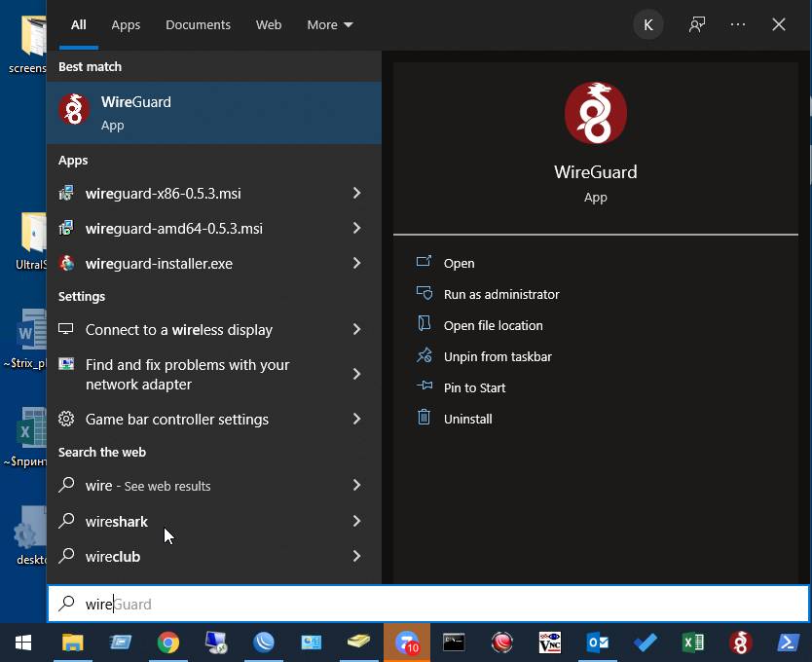Switch to the Apps search tab
The image size is (812, 662).
tap(126, 25)
